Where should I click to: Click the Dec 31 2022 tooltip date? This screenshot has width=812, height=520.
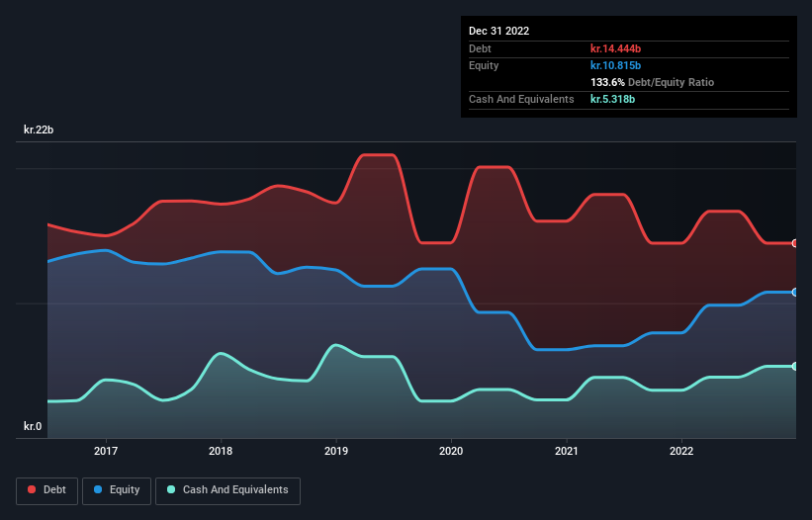(x=498, y=31)
